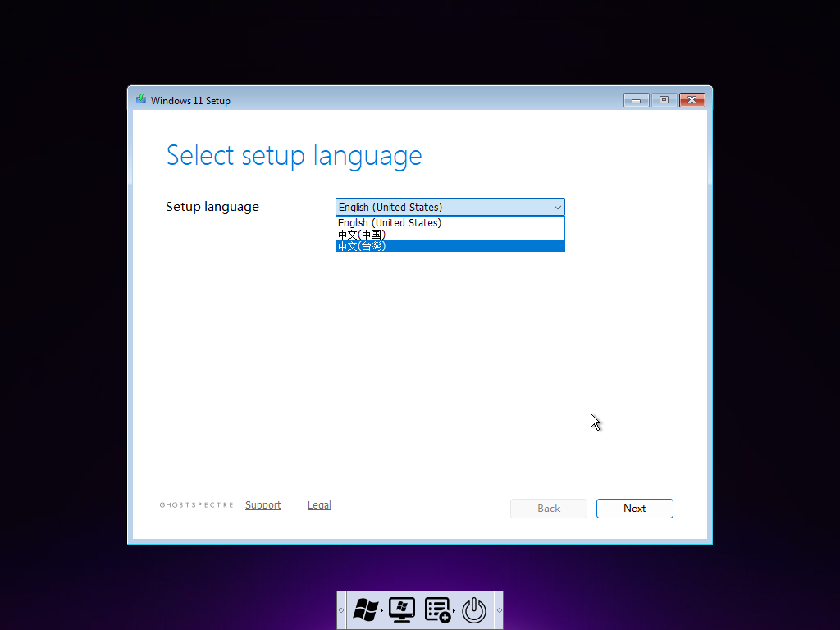Screen dimensions: 840x630
Task: Minimize the Windows 11 Setup window
Action: click(x=636, y=100)
